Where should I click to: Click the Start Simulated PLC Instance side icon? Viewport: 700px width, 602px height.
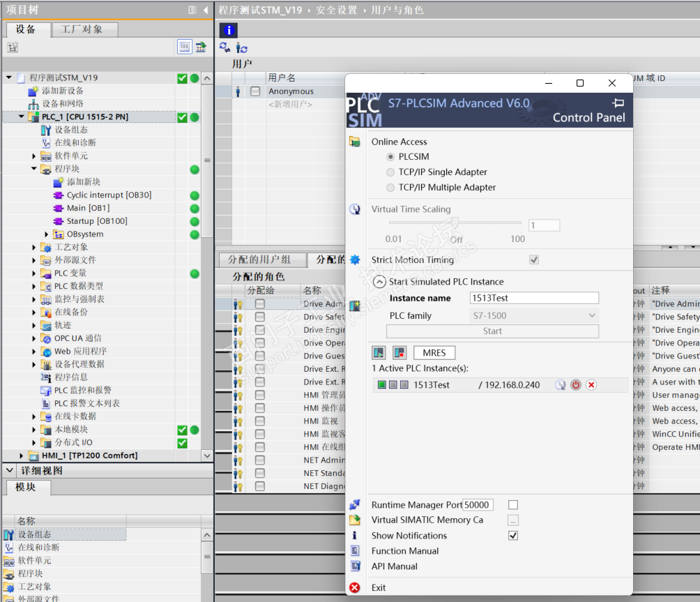tap(355, 306)
